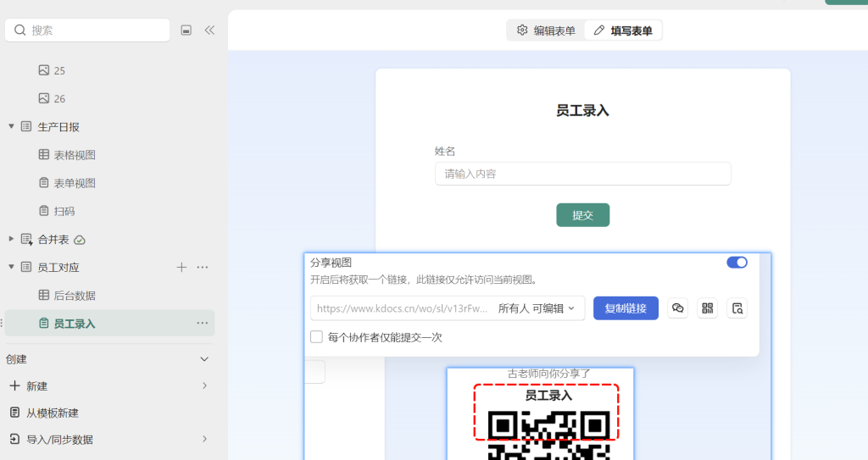Open more options for 员工录入 view
The height and width of the screenshot is (460, 868).
(x=203, y=324)
